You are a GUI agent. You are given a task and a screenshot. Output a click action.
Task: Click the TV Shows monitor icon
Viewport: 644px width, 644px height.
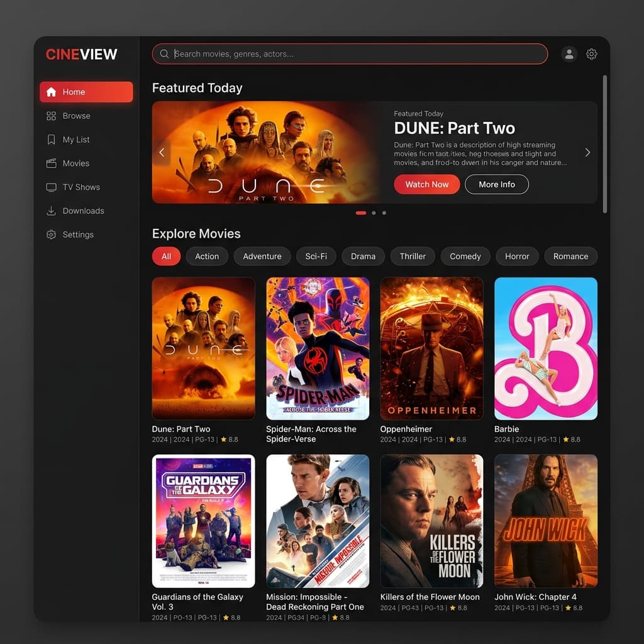point(51,187)
